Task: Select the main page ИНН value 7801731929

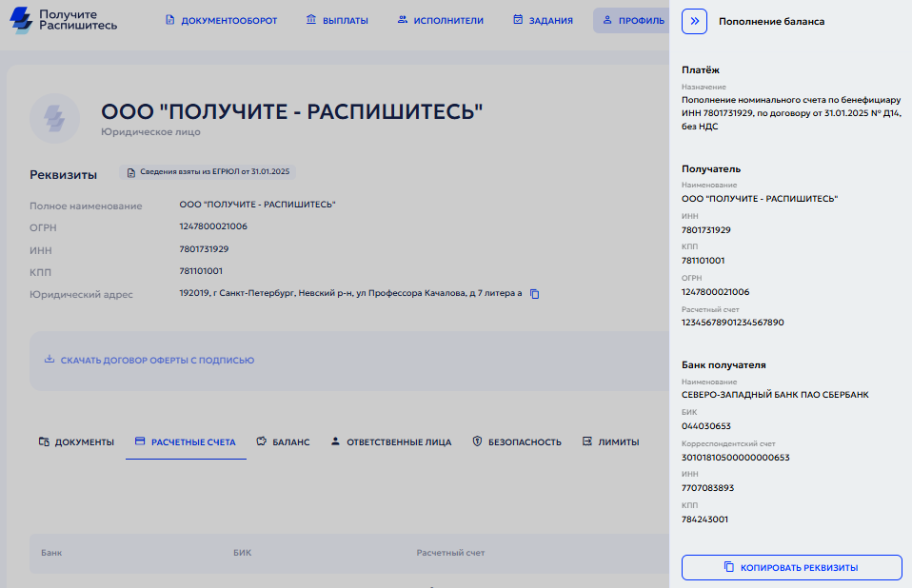Action: click(x=204, y=249)
